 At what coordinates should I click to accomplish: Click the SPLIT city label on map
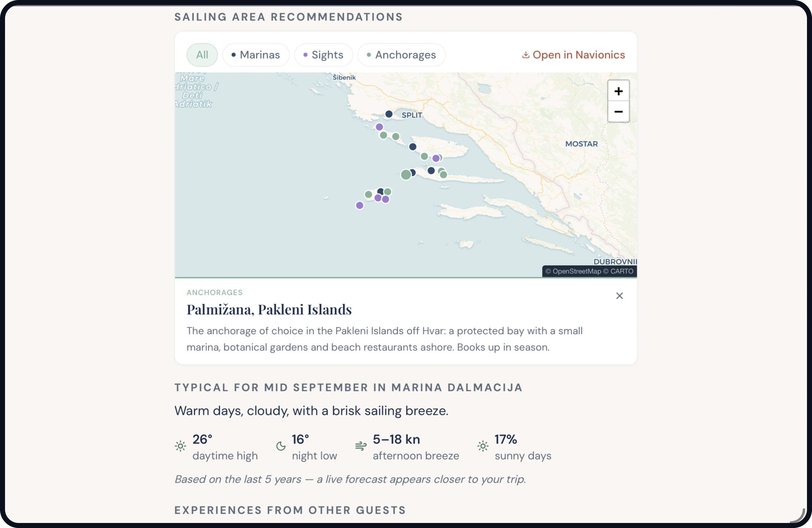tap(412, 115)
